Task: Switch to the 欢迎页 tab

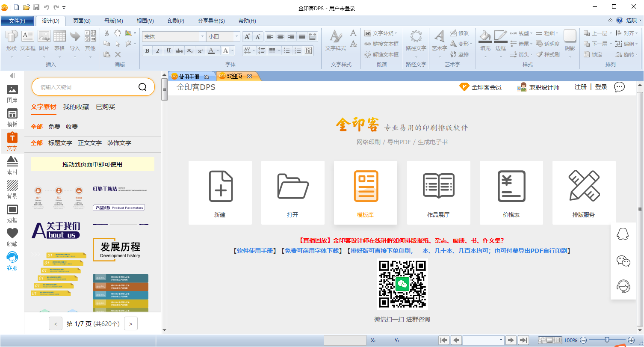Action: [x=234, y=76]
